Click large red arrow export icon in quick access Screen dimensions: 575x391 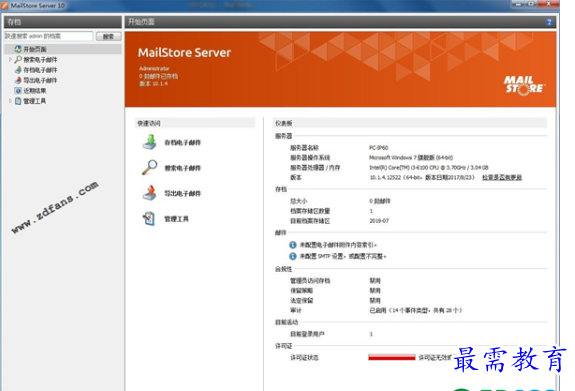point(150,193)
